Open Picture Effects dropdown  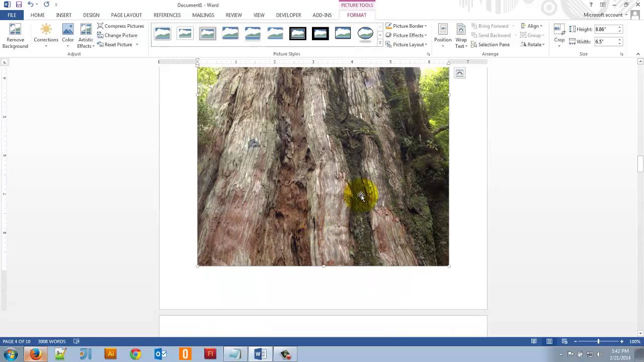click(x=406, y=35)
